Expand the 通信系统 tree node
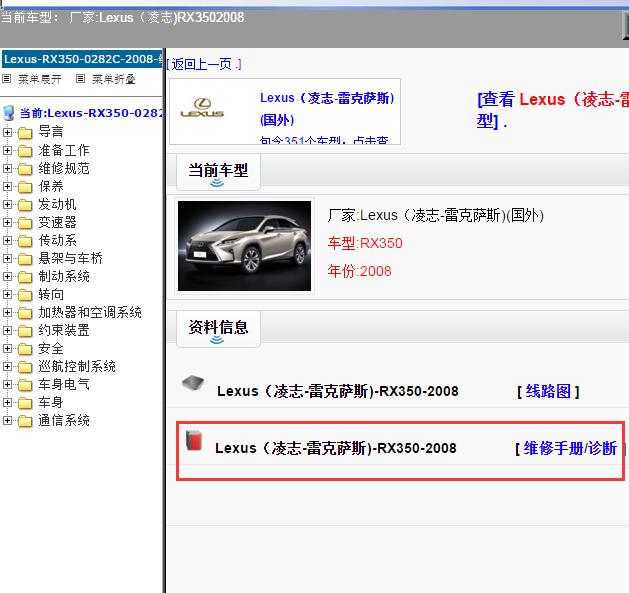Screen dimensions: 629x593 coord(7,420)
